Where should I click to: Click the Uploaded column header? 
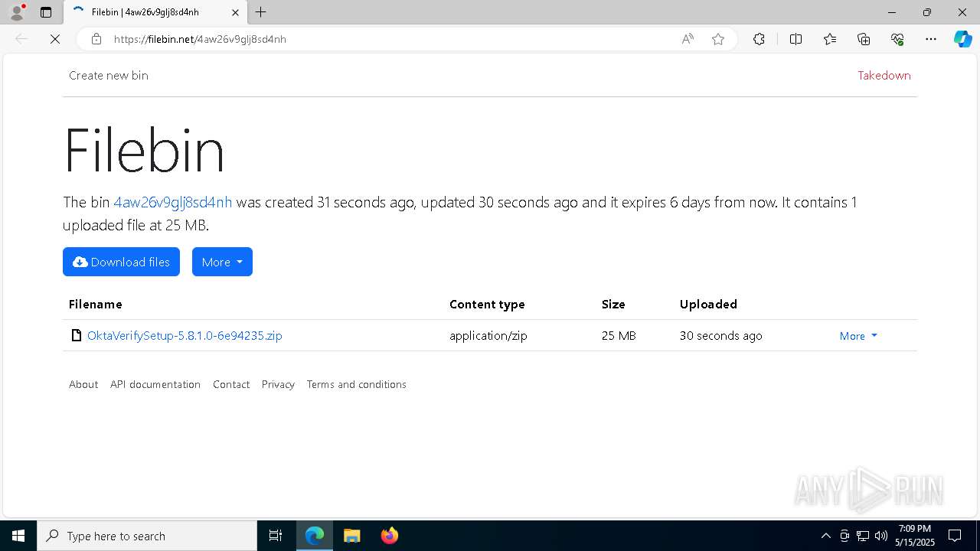(x=708, y=304)
